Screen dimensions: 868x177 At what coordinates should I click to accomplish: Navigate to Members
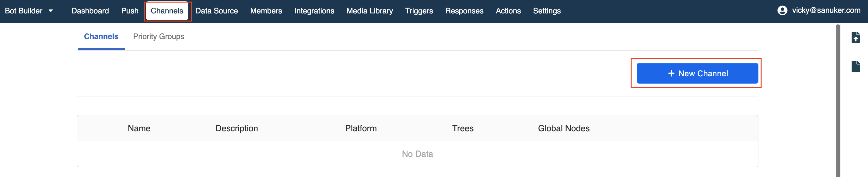click(266, 11)
